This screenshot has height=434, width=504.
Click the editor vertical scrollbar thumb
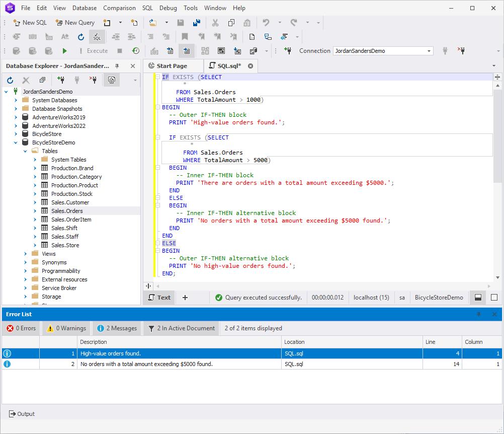pyautogui.click(x=497, y=137)
